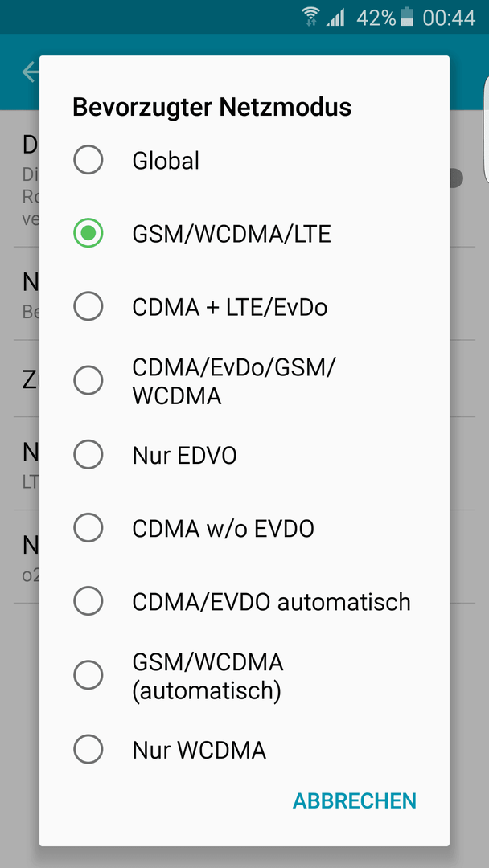Tap the 42% battery percentage text

[x=376, y=18]
